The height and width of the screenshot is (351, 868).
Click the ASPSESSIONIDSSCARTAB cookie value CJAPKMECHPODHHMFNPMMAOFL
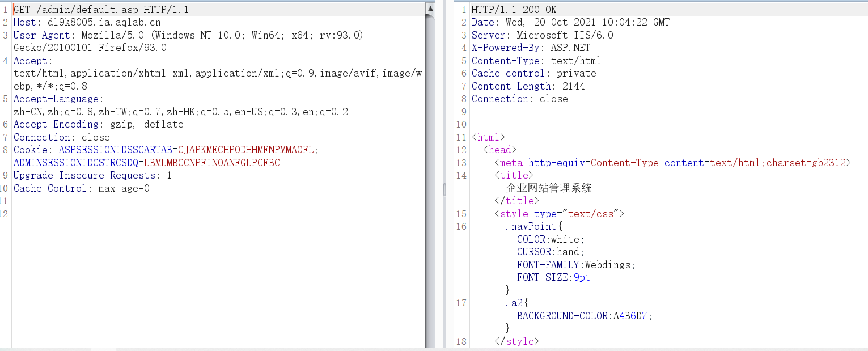click(246, 150)
